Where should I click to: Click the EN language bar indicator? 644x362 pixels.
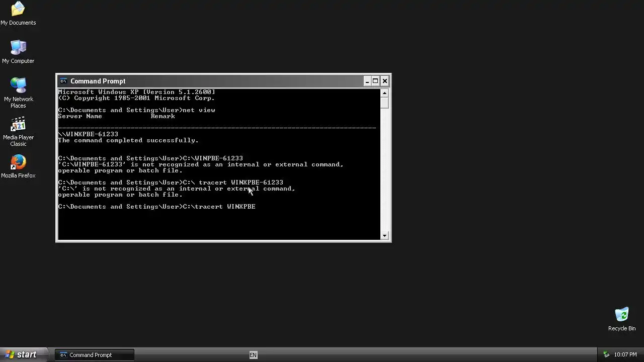(253, 355)
